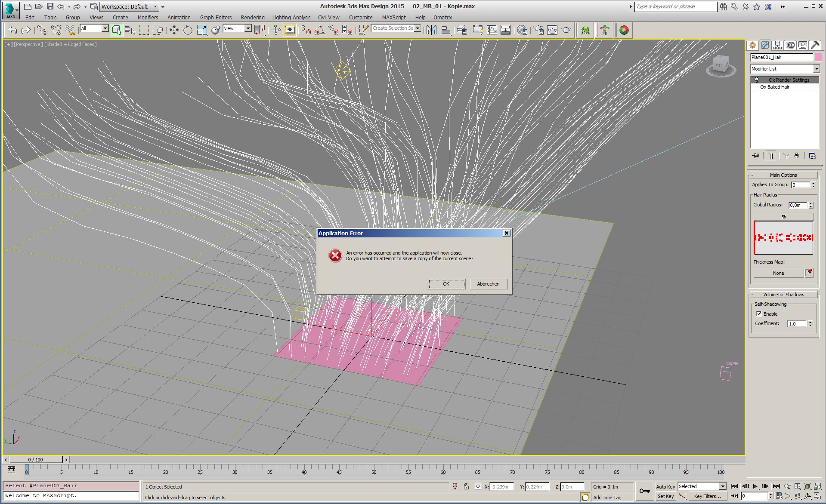Viewport: 826px width, 504px height.
Task: Play the animation
Action: coord(755,486)
